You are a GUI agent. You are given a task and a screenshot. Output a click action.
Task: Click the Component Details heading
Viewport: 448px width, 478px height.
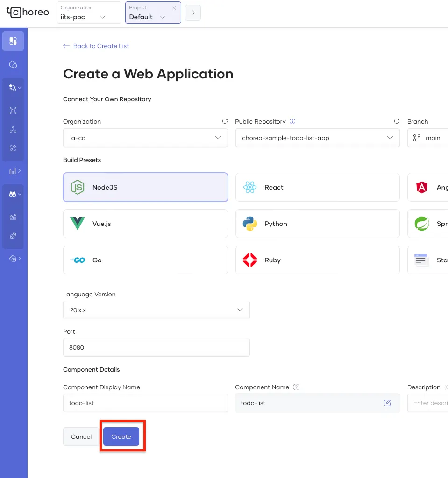91,370
